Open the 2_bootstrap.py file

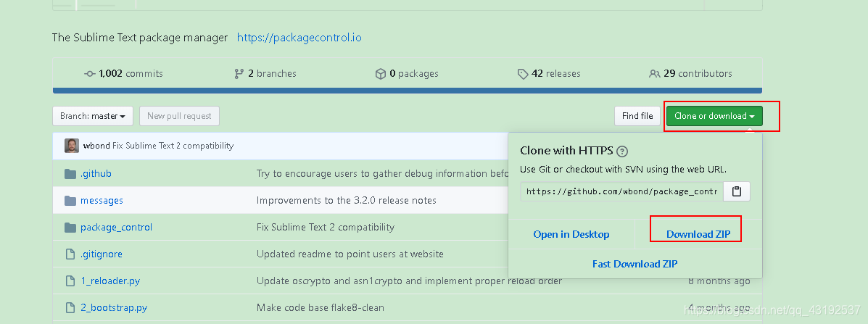(x=113, y=307)
